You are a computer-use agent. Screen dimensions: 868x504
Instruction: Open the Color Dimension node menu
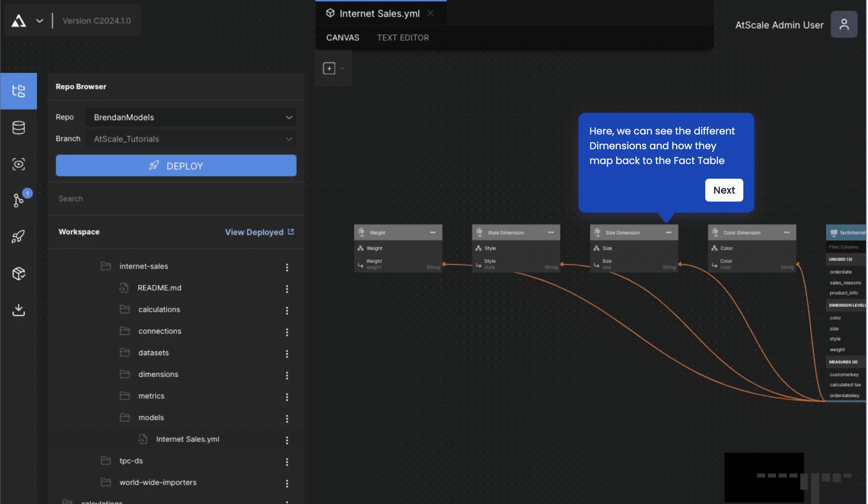[x=786, y=233]
